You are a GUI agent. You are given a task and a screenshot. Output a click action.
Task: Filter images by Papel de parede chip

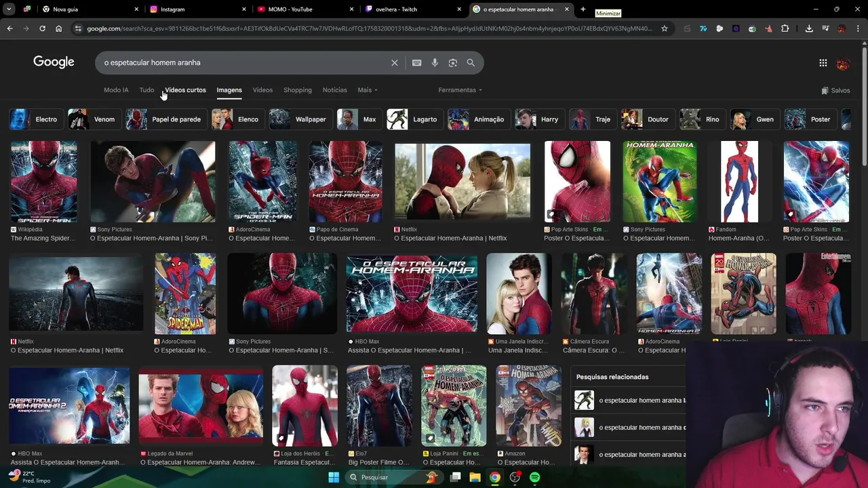click(167, 119)
